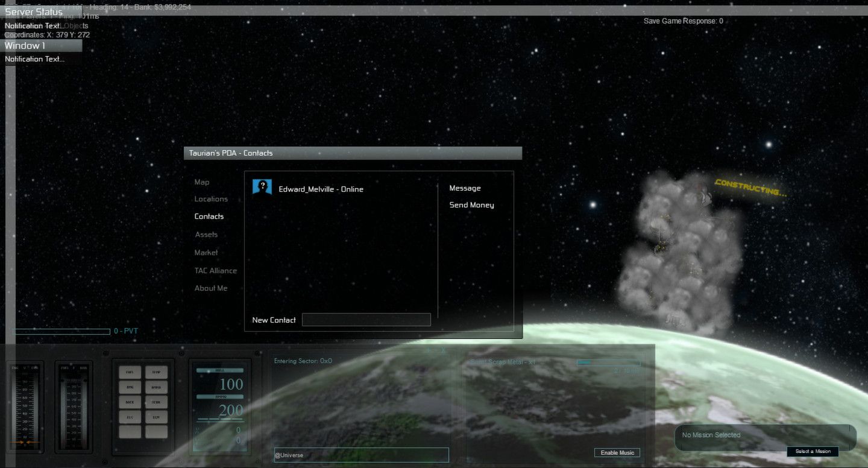Image resolution: width=868 pixels, height=468 pixels.
Task: Open the Locations section in PDA
Action: [x=211, y=199]
